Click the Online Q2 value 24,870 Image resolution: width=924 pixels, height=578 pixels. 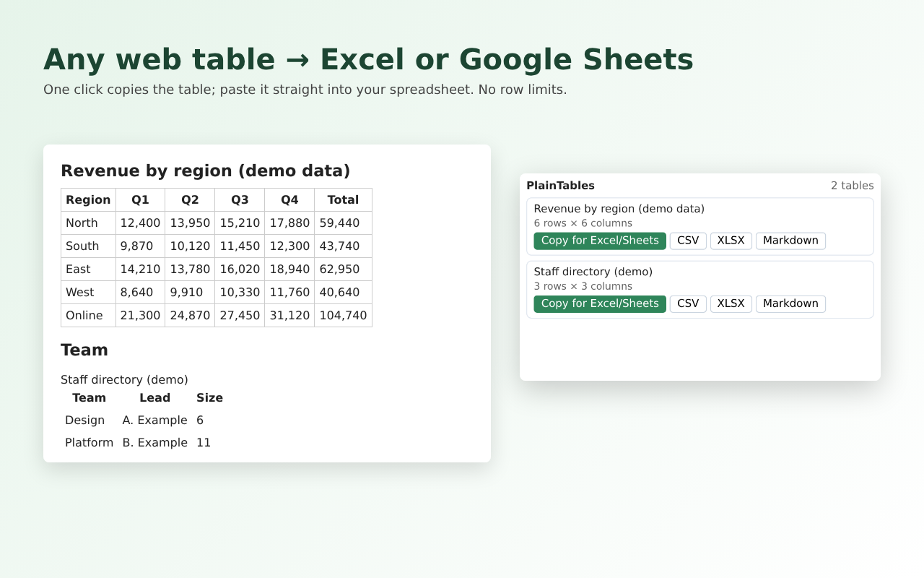click(x=190, y=316)
